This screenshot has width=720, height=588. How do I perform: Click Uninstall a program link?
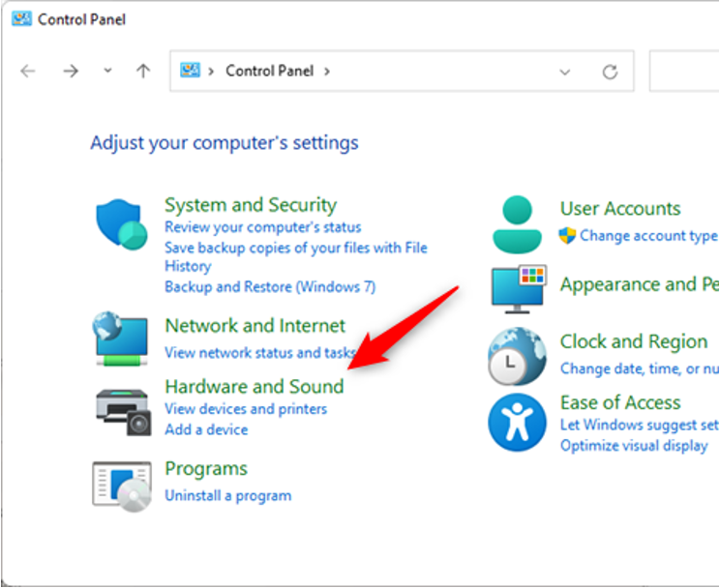pos(227,496)
